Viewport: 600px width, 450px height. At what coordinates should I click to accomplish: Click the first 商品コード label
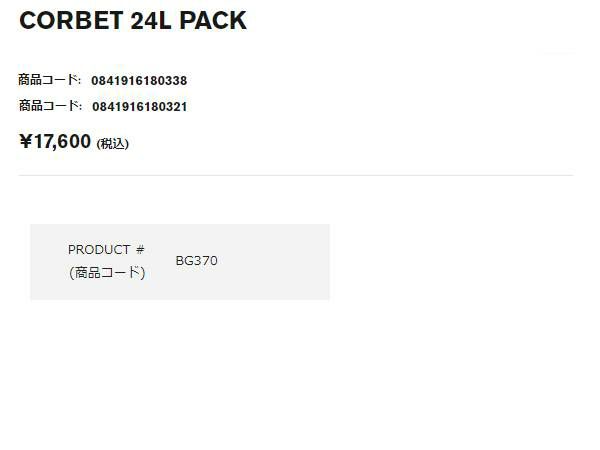tap(47, 80)
